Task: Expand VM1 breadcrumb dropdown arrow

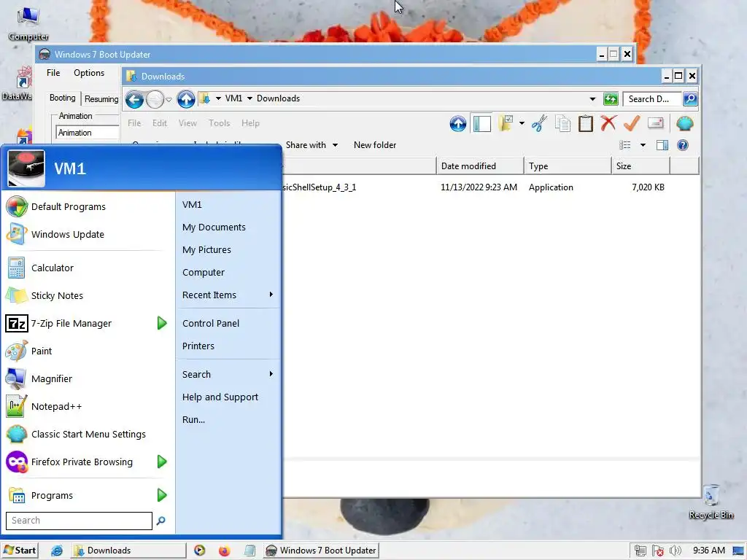Action: tap(249, 98)
